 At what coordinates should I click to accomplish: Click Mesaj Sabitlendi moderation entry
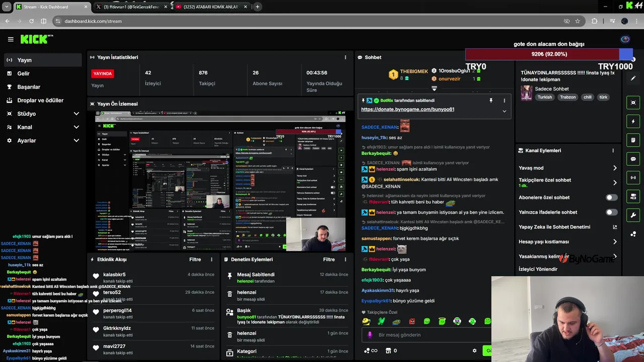coord(287,278)
